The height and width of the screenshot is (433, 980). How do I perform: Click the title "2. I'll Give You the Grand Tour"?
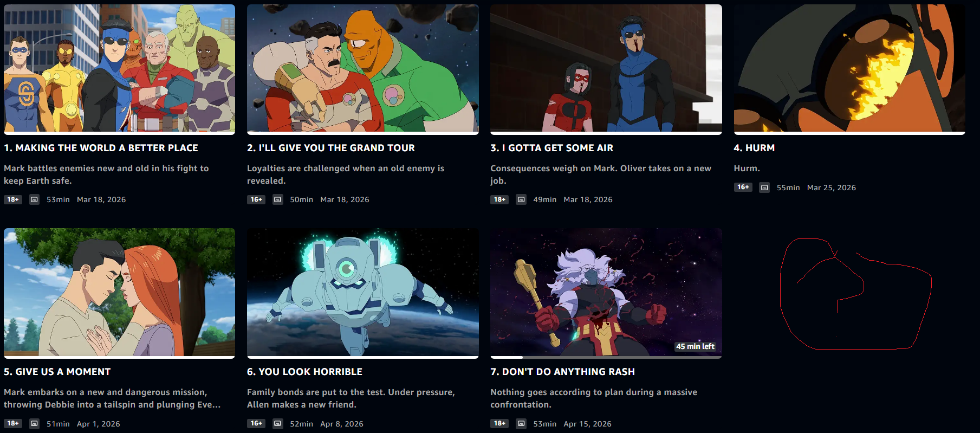(x=331, y=148)
